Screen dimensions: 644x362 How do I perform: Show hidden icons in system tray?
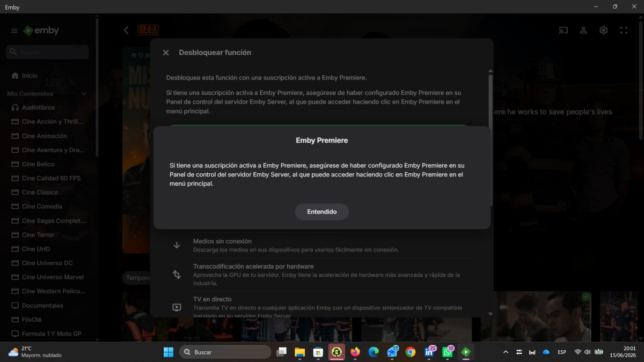(506, 352)
